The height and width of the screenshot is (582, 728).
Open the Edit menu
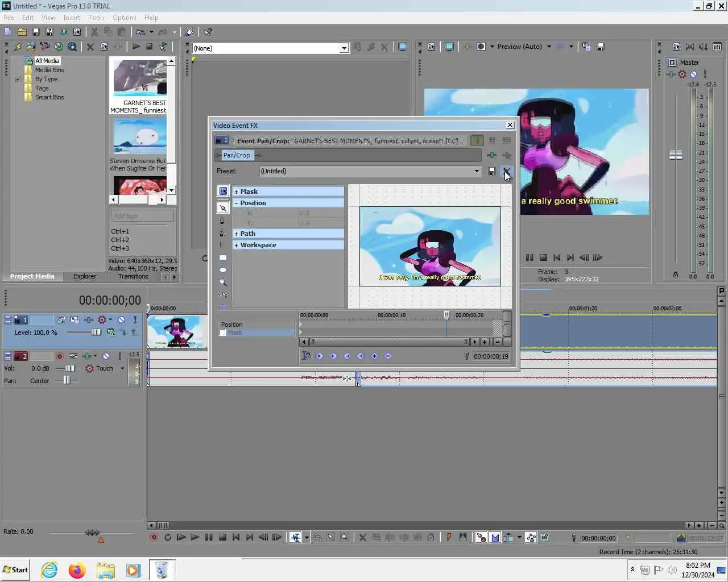point(28,18)
